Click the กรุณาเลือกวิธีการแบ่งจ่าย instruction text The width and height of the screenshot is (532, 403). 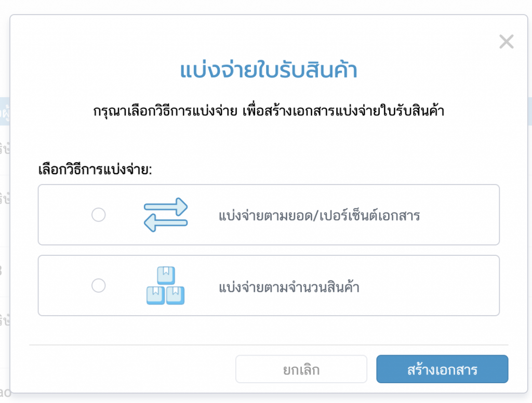click(269, 112)
